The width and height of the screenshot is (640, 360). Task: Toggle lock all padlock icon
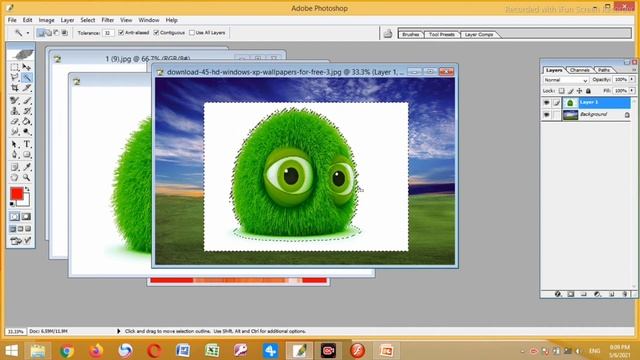pos(588,91)
